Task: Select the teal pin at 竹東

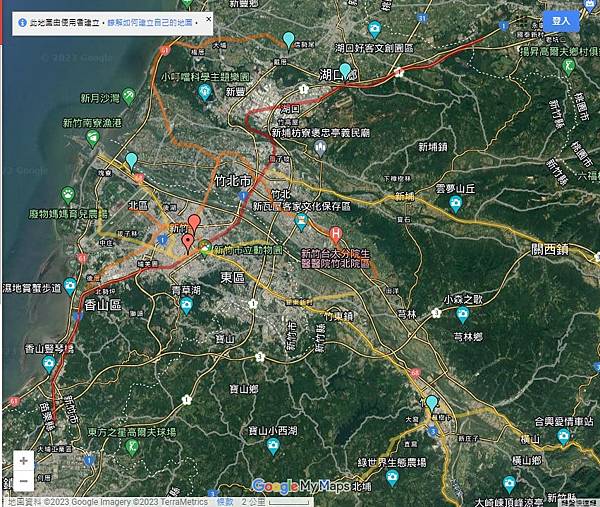Action: click(x=432, y=405)
